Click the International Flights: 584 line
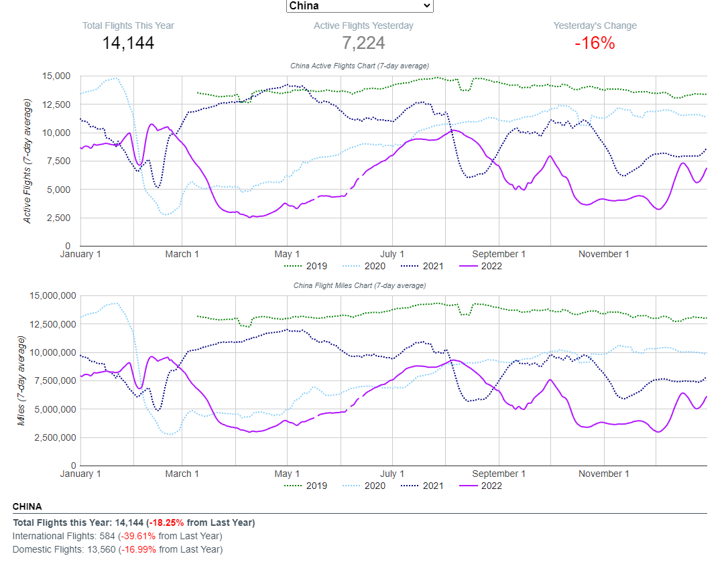The height and width of the screenshot is (564, 728). click(117, 536)
